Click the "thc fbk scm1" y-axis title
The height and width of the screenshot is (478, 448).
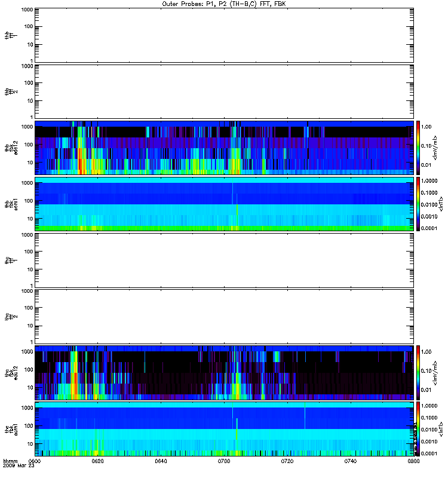click(x=11, y=429)
